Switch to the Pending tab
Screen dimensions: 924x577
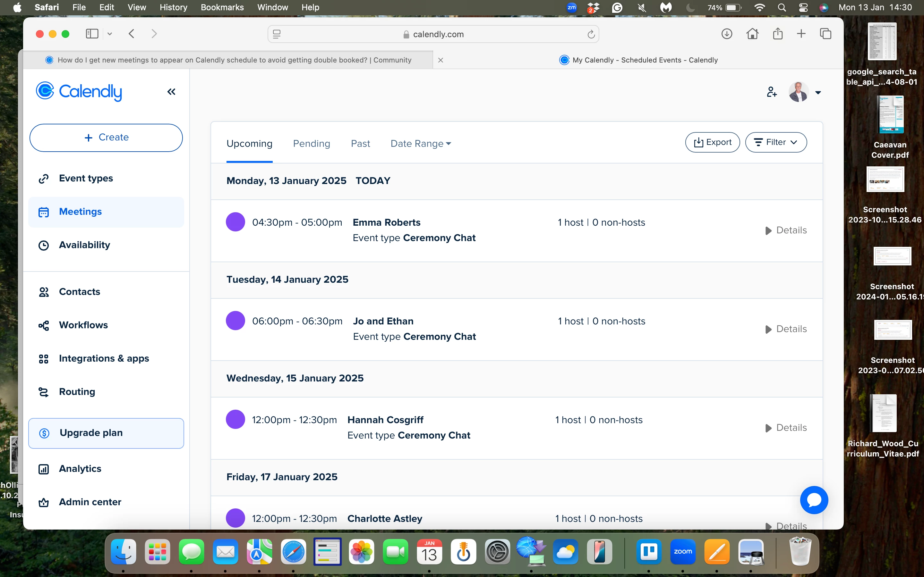(311, 144)
